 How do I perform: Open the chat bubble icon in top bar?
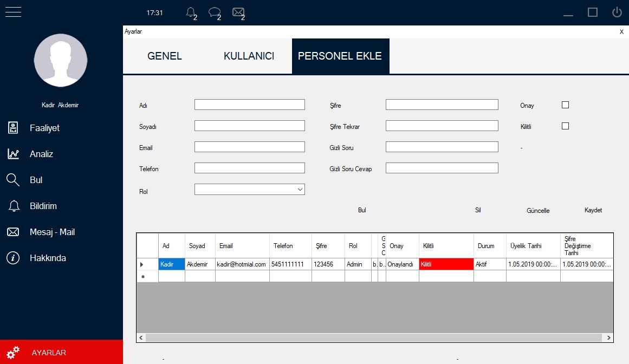tap(215, 12)
